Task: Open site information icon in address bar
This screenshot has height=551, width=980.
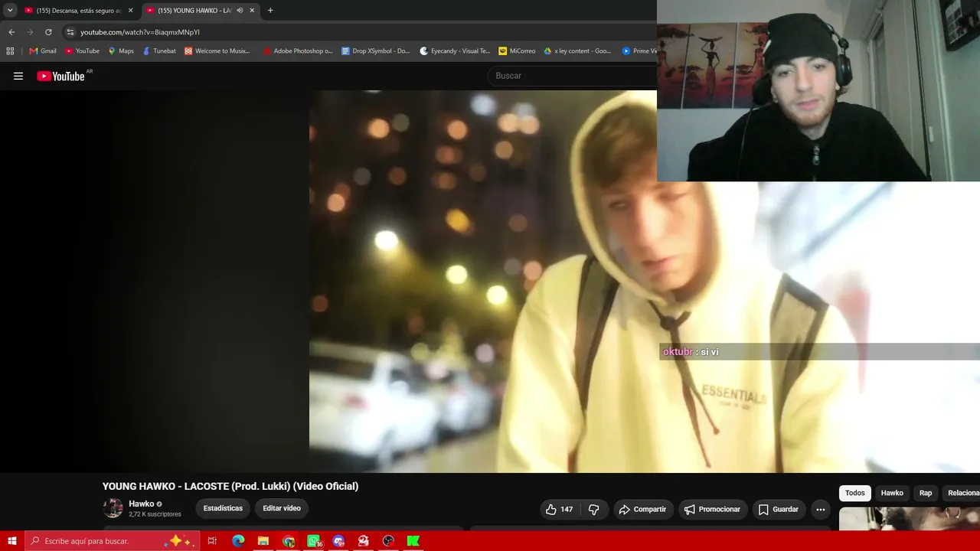Action: 70,32
